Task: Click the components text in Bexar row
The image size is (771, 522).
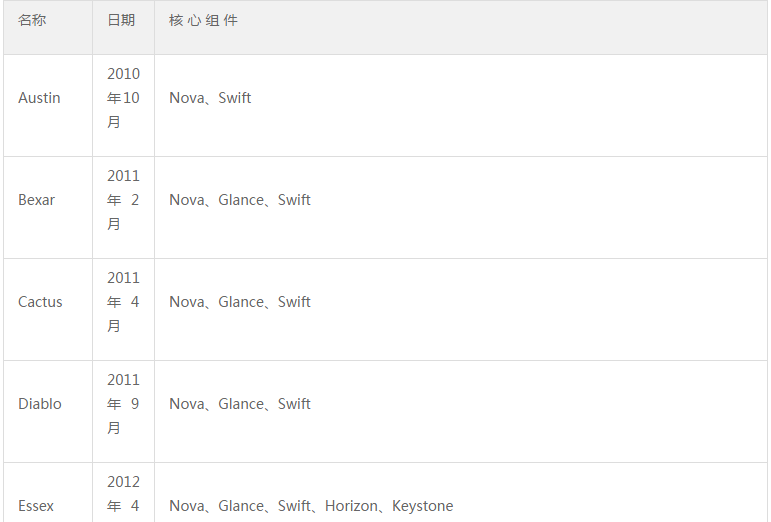Action: point(240,200)
